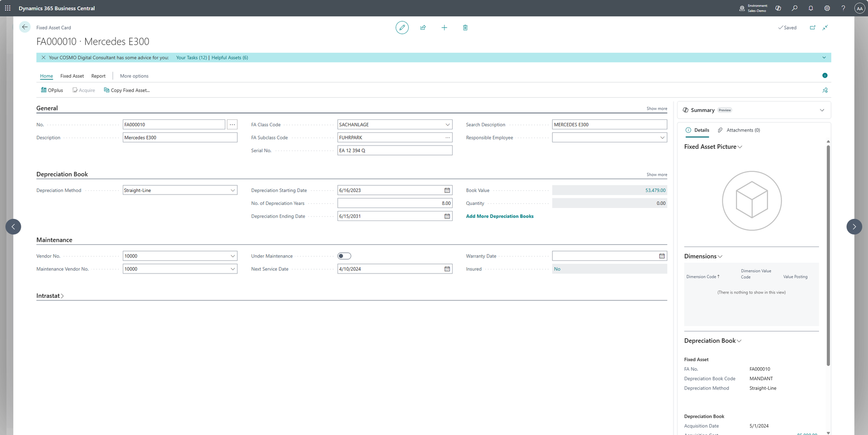Go back using the arrow icon
This screenshot has width=868, height=435.
coord(25,27)
